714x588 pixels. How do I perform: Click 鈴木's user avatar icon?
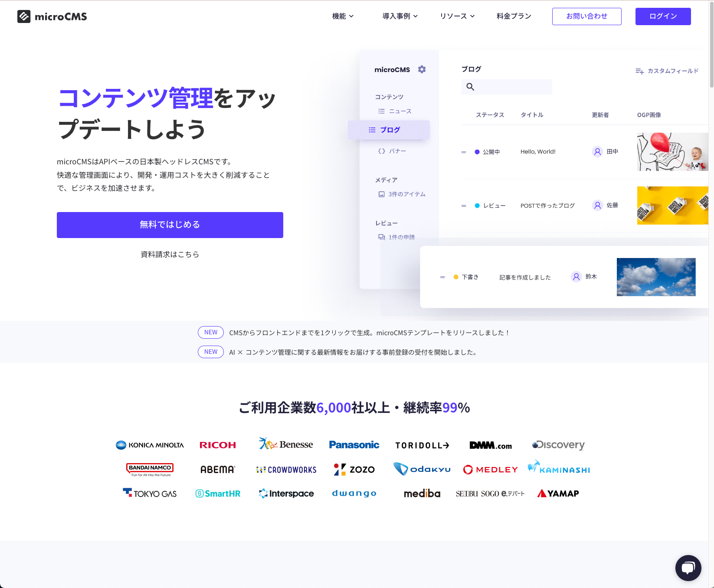(x=576, y=277)
